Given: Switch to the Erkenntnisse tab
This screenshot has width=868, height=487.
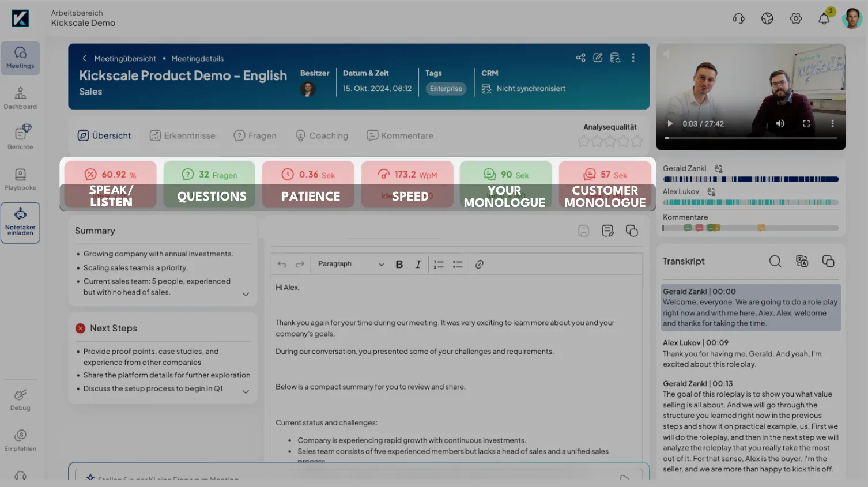Looking at the screenshot, I should coord(182,135).
